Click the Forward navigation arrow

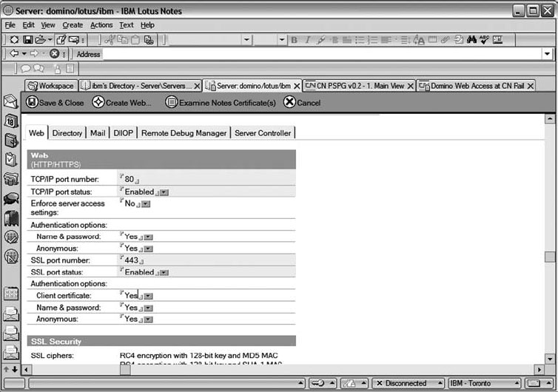(34, 54)
